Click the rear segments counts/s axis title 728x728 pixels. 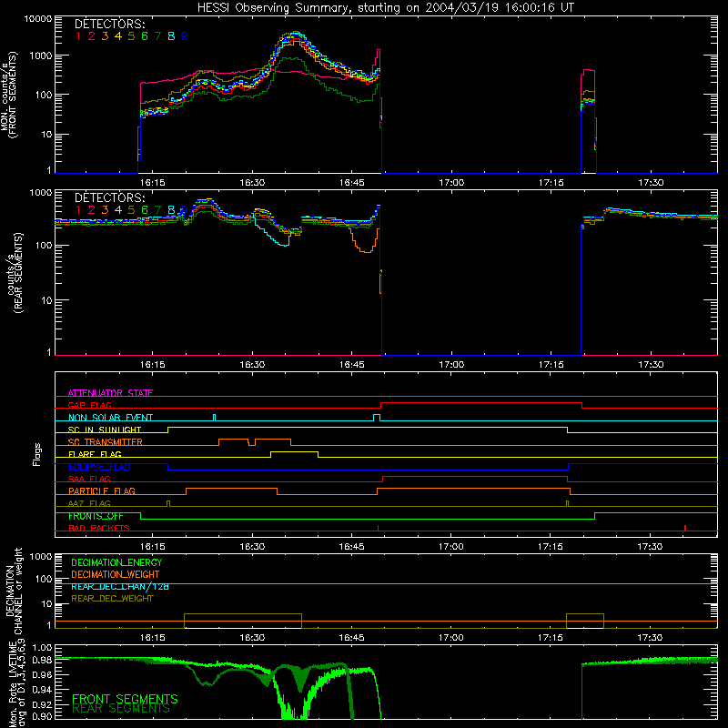point(14,273)
